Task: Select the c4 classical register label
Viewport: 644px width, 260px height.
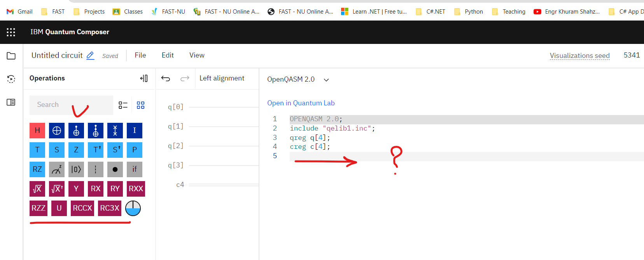Action: click(x=180, y=185)
